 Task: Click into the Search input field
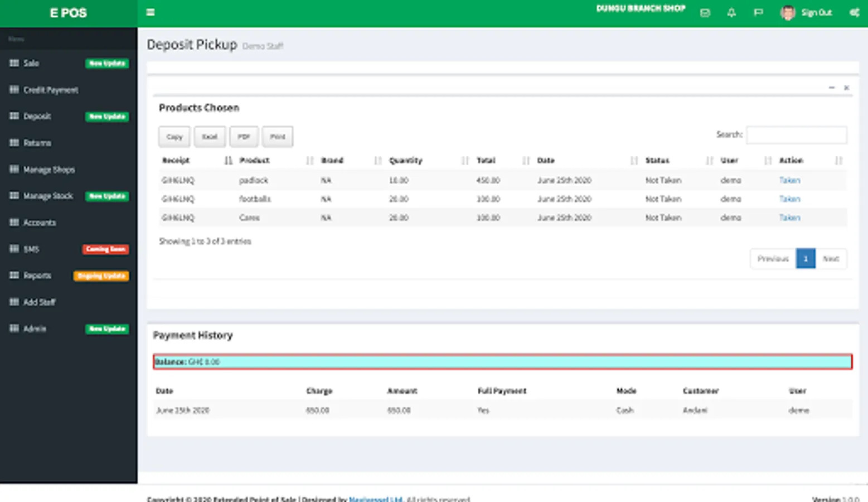pos(796,135)
